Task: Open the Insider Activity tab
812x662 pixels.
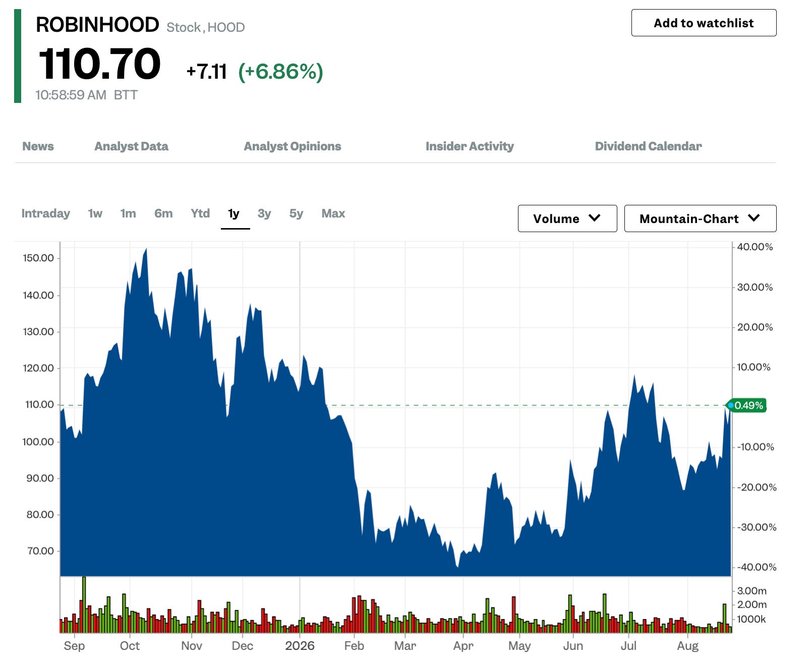Action: (470, 146)
